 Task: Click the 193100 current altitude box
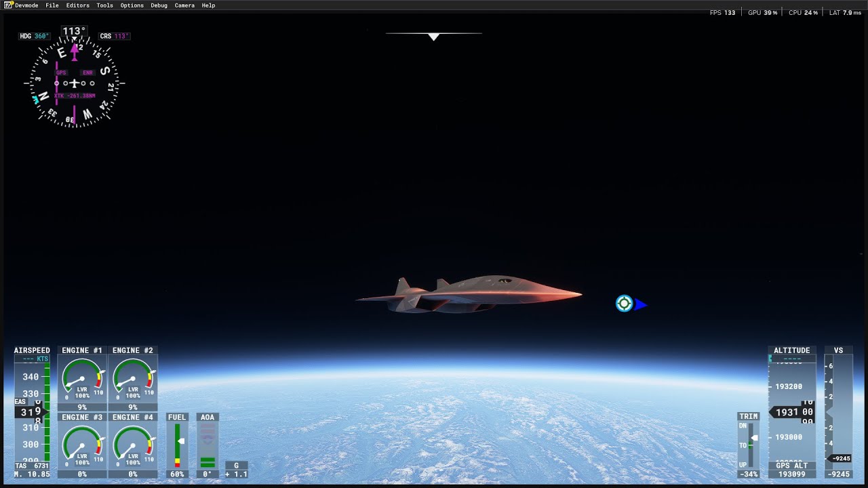click(791, 412)
